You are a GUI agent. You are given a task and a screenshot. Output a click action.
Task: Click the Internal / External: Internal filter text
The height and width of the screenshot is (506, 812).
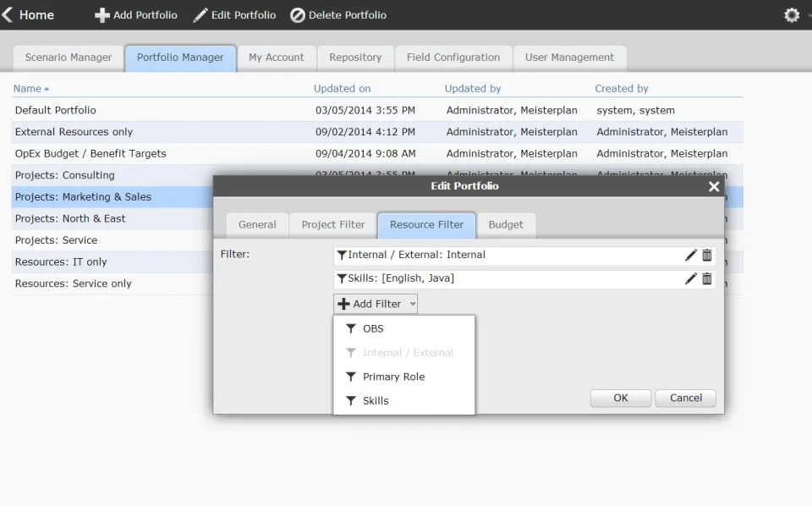(416, 255)
